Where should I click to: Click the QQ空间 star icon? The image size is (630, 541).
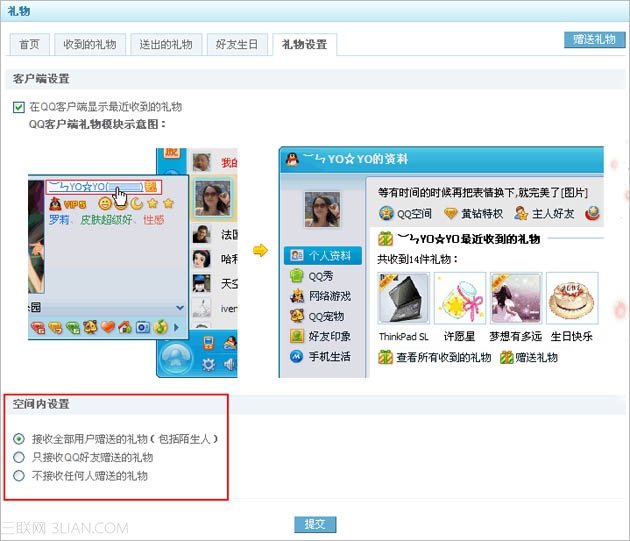pos(386,213)
